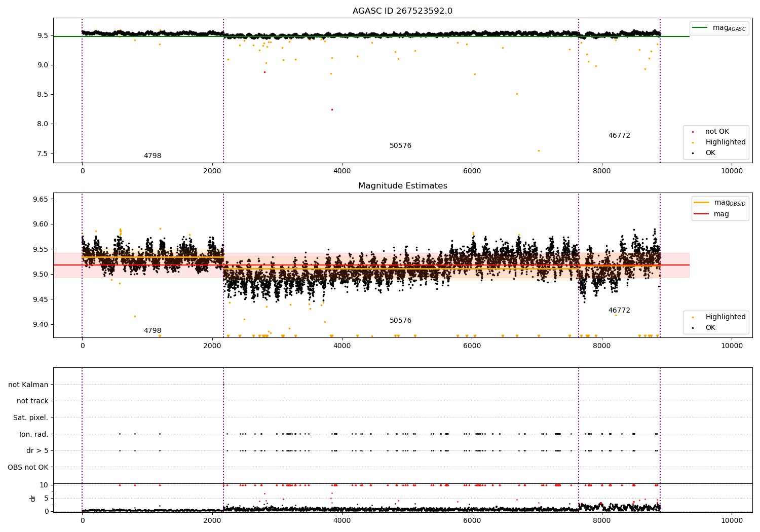Click 'OK' label in the top panel legend
This screenshot has height=532, width=760.
coord(710,153)
